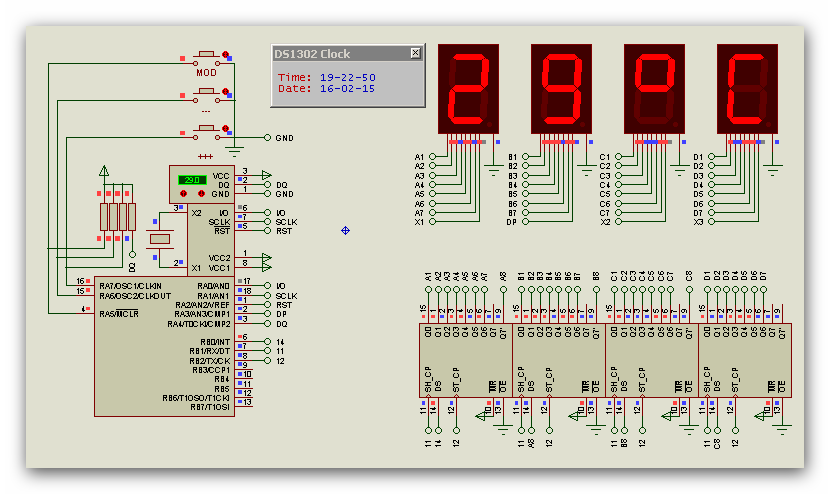Select terminal 14 at RB0/INT
Screen dimensions: 830x494
268,342
